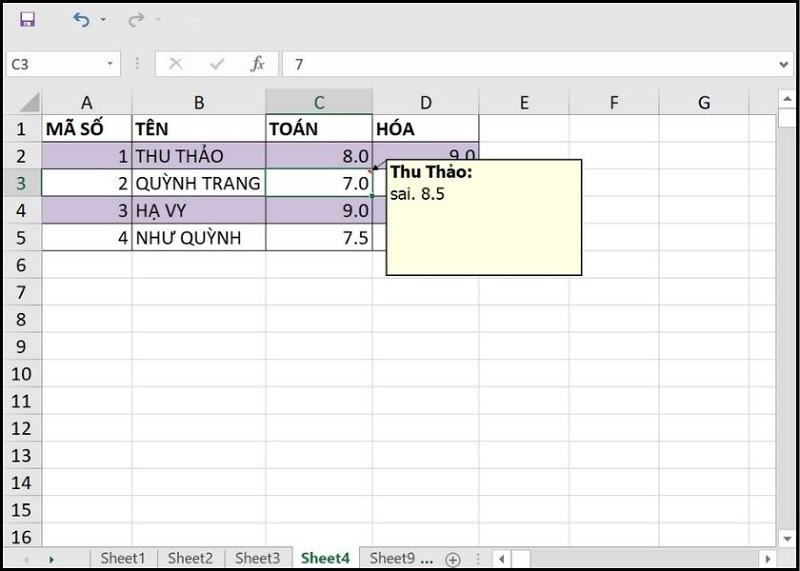The width and height of the screenshot is (800, 571).
Task: Click the Insert Function fx icon
Action: click(x=257, y=64)
